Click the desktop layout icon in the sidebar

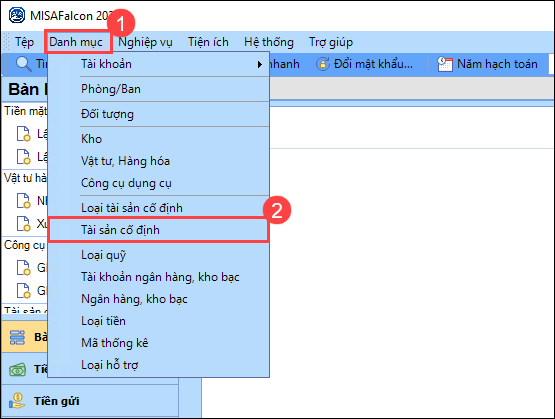[x=17, y=337]
